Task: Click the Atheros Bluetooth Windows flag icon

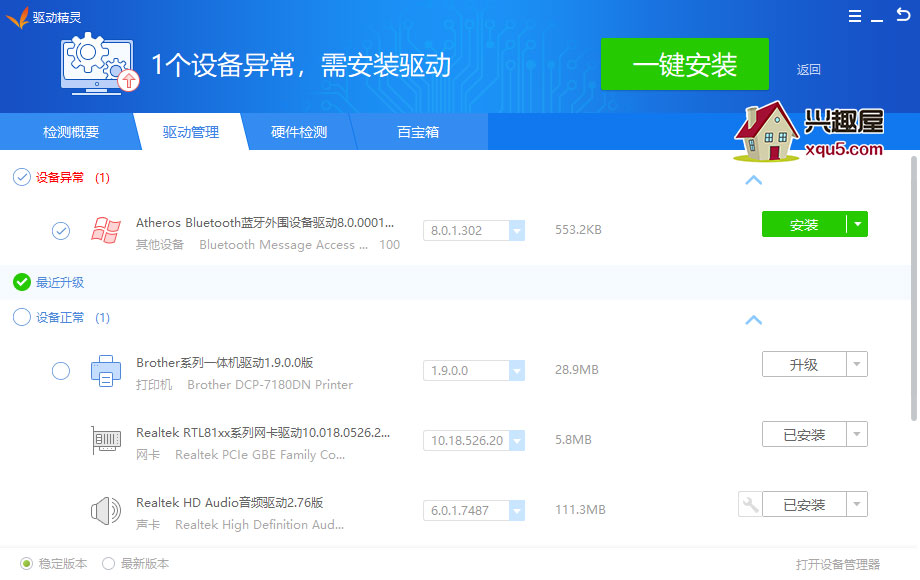Action: point(106,230)
